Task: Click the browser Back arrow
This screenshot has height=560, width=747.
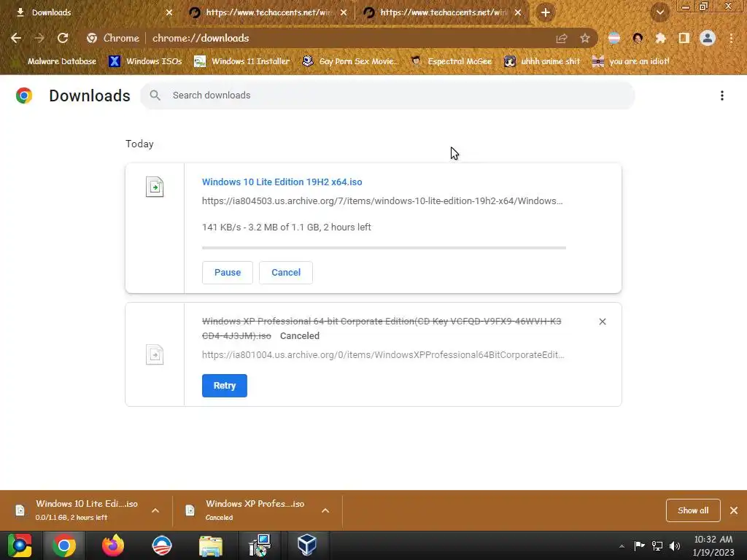Action: click(x=16, y=38)
